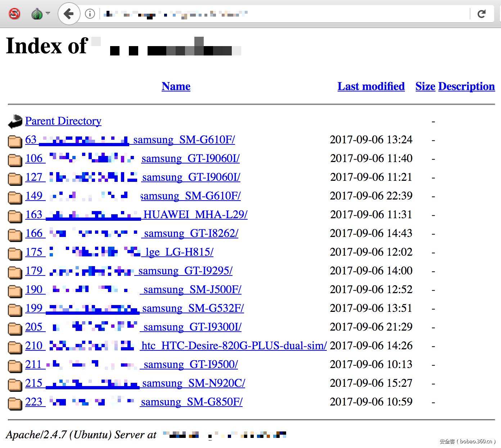The image size is (501, 448).
Task: Click folder icon beside samsung_SM-N920C entry
Action: pos(15,384)
